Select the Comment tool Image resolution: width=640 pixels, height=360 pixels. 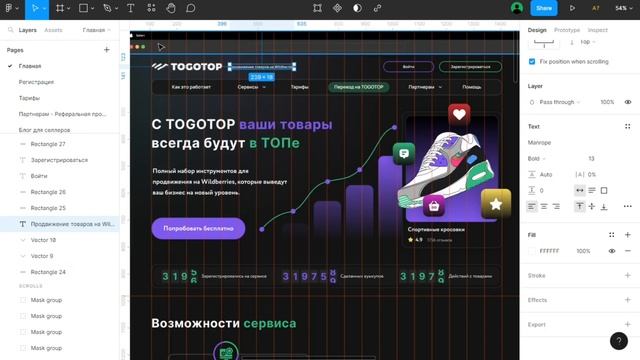[191, 8]
